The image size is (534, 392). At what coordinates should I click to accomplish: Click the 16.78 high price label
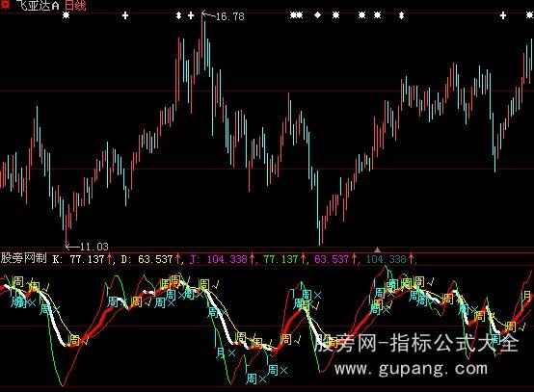click(230, 16)
